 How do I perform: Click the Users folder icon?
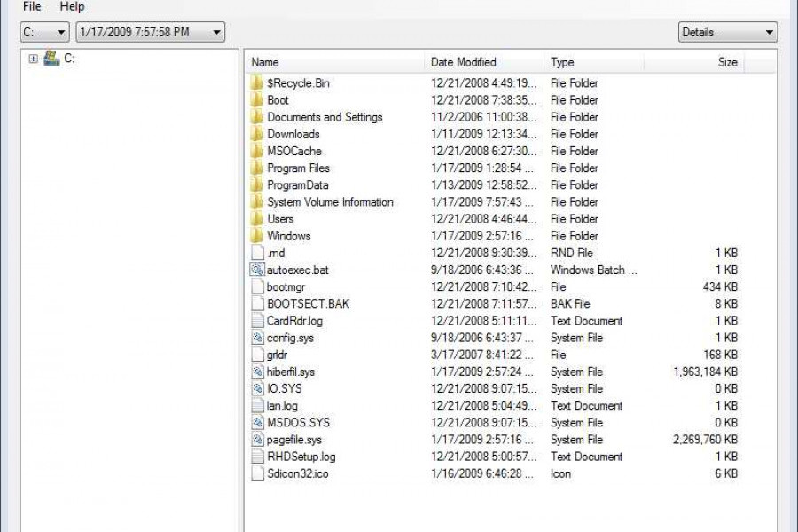tap(257, 219)
